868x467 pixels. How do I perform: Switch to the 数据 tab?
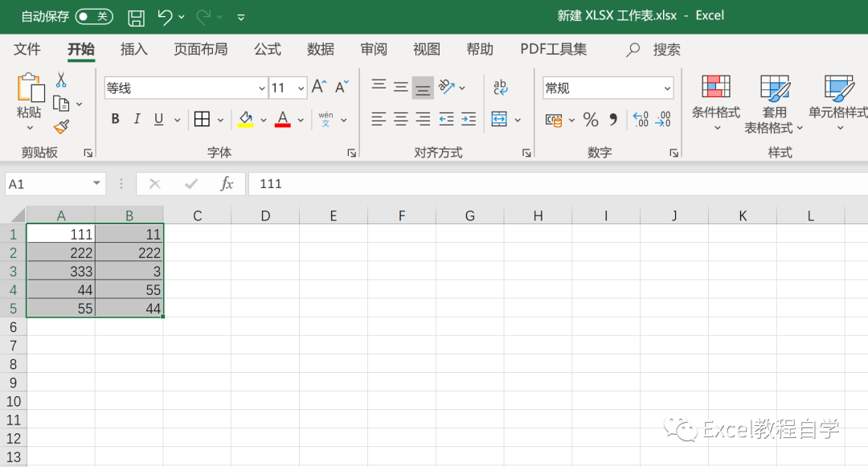321,49
